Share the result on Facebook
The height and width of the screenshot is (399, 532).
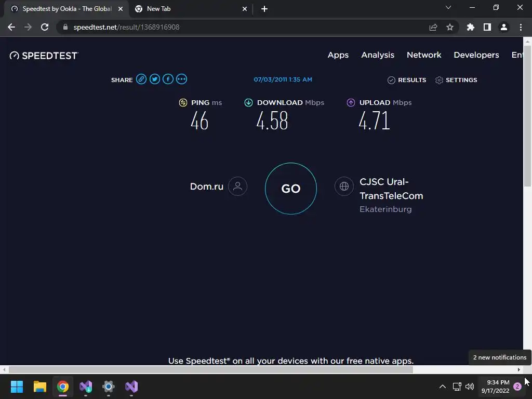168,79
